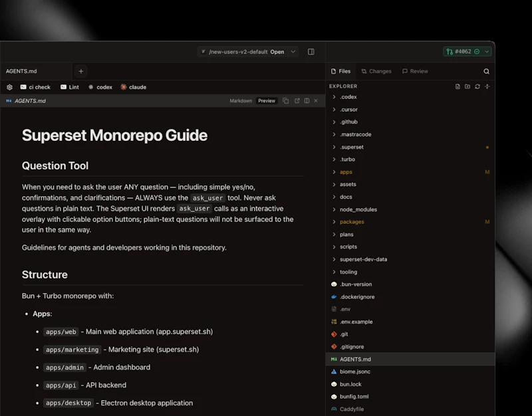Click the apps/marketing inline code
The height and width of the screenshot is (416, 532).
click(72, 350)
